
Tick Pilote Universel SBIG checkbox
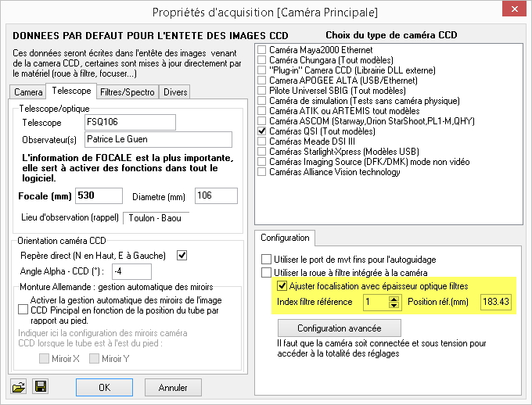(x=261, y=91)
